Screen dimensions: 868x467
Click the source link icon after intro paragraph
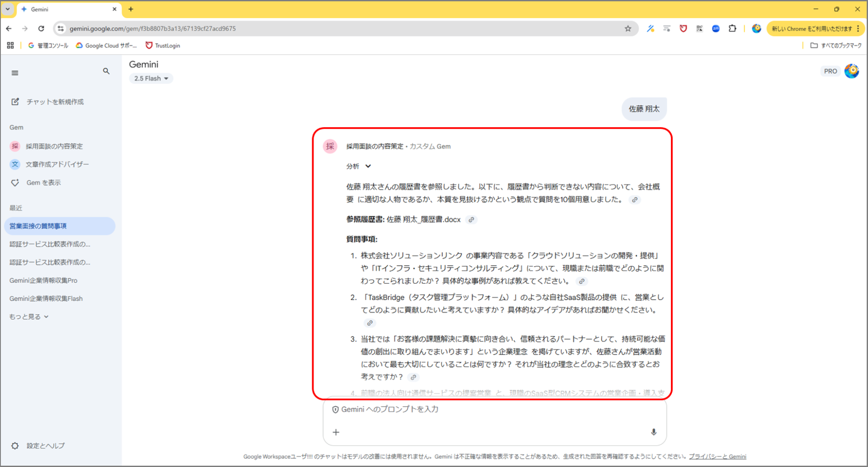pos(635,200)
